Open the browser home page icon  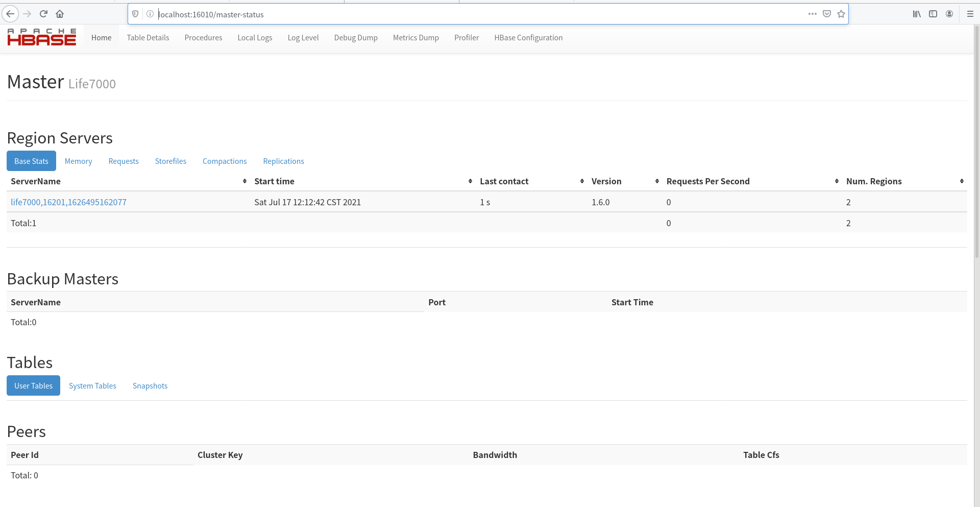coord(60,14)
